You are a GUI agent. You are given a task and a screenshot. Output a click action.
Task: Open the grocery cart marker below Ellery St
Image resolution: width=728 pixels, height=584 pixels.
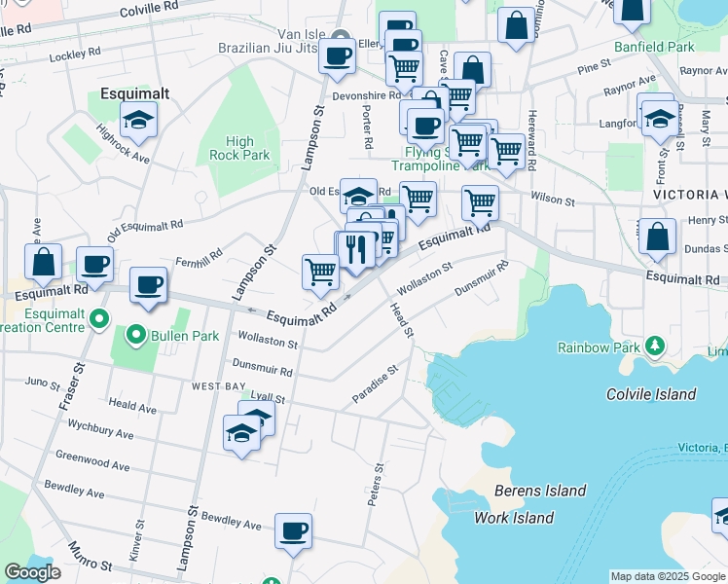[x=404, y=72]
